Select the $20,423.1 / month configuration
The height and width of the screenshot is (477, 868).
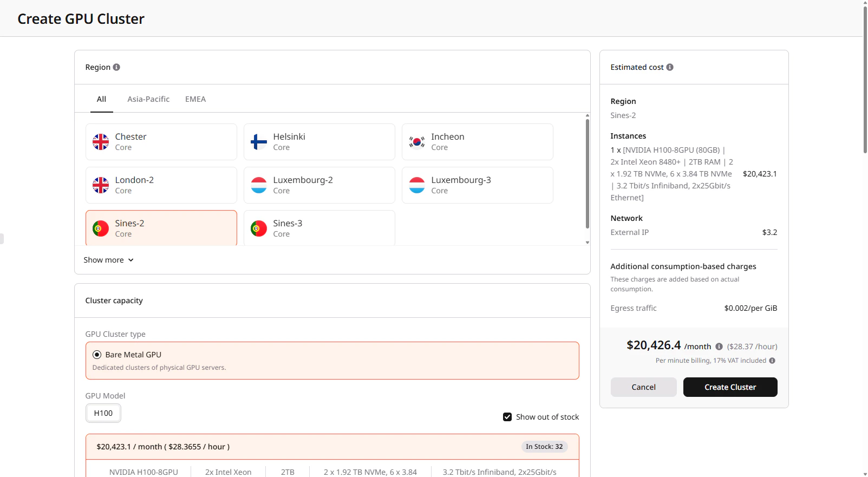[332, 447]
